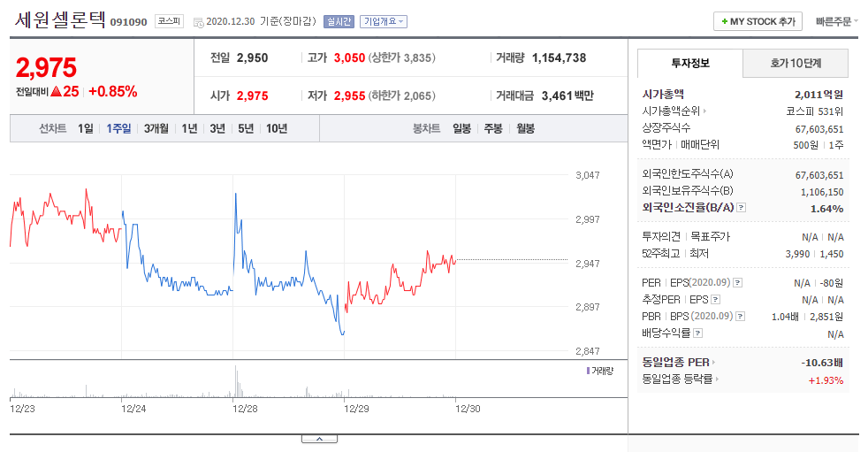Image resolution: width=868 pixels, height=452 pixels.
Task: Click the +1.93% sector change value
Action: coord(826,380)
